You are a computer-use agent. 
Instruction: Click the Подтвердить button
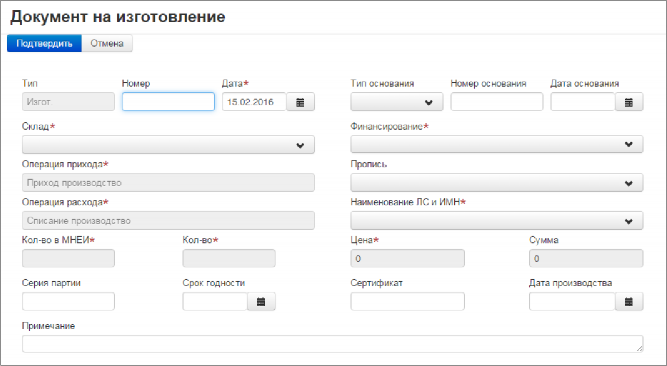[x=44, y=43]
